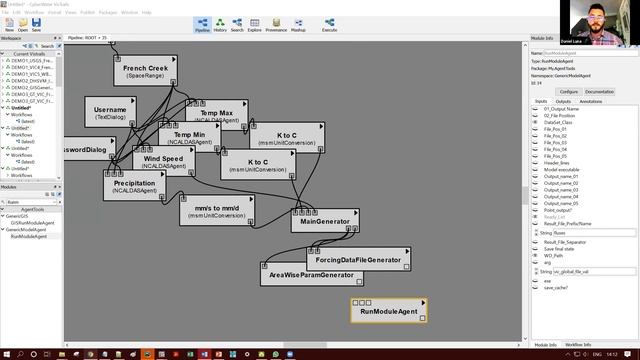Click the Temp Max module options triangle
This screenshot has width=640, height=360.
(244, 104)
